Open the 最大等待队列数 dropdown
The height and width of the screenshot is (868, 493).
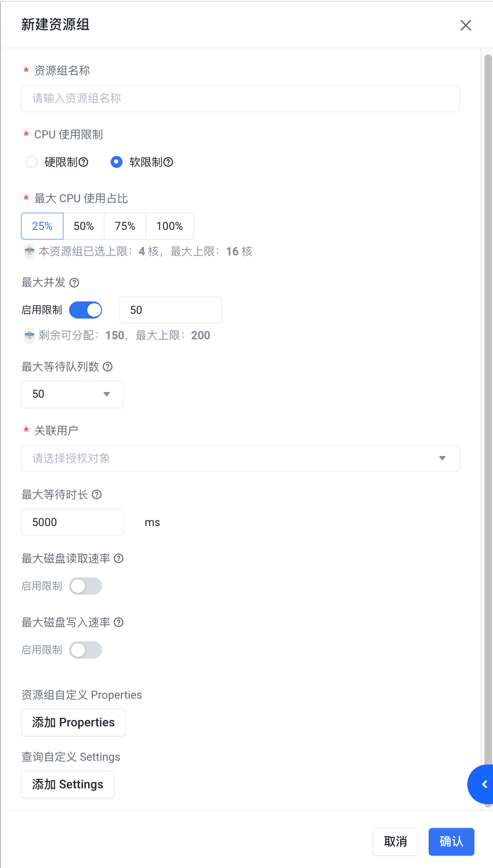click(x=72, y=394)
